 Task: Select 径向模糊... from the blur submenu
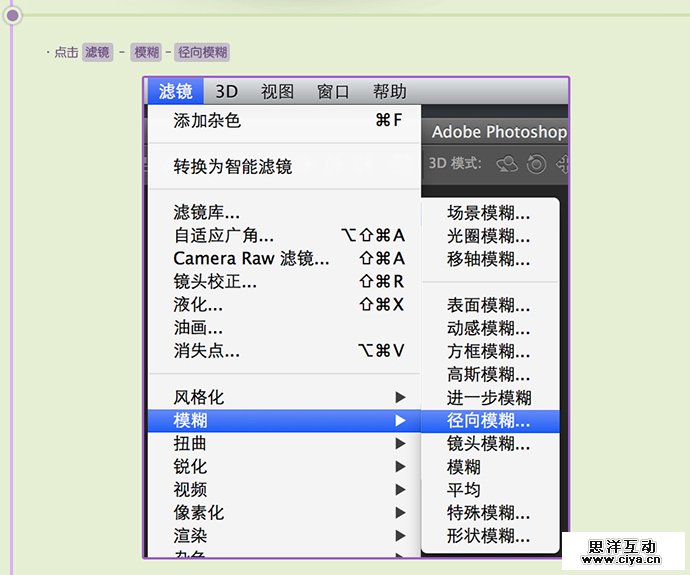click(x=488, y=421)
